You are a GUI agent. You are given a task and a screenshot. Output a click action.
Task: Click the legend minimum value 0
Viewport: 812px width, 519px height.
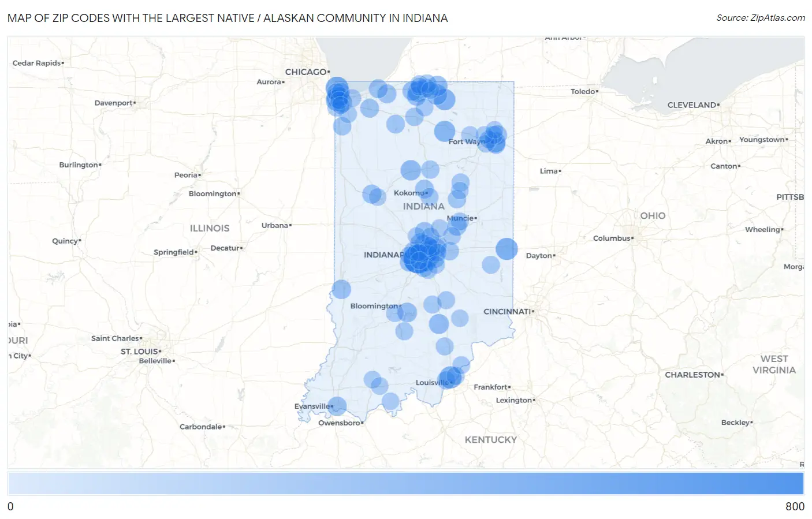[x=10, y=506]
